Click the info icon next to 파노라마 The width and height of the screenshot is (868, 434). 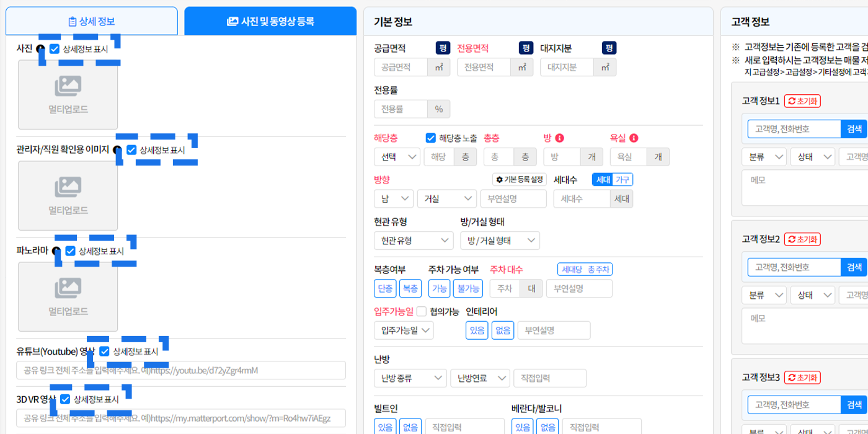pyautogui.click(x=56, y=251)
